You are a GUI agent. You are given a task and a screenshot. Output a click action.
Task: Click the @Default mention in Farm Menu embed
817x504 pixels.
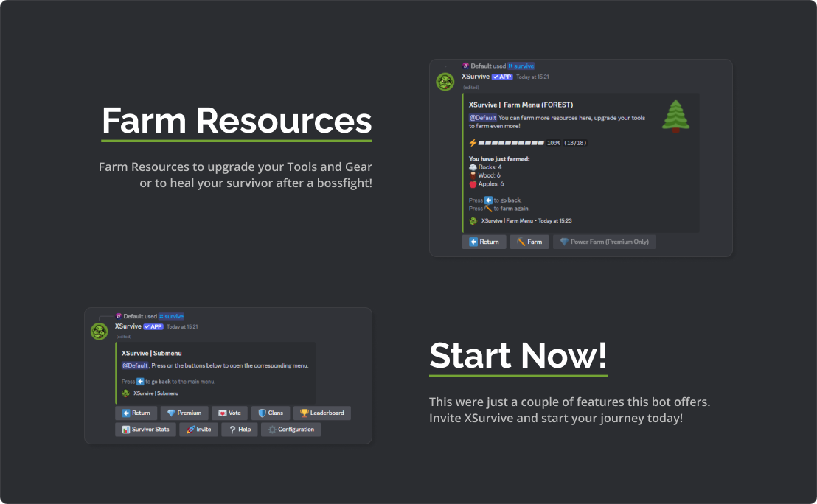click(483, 117)
